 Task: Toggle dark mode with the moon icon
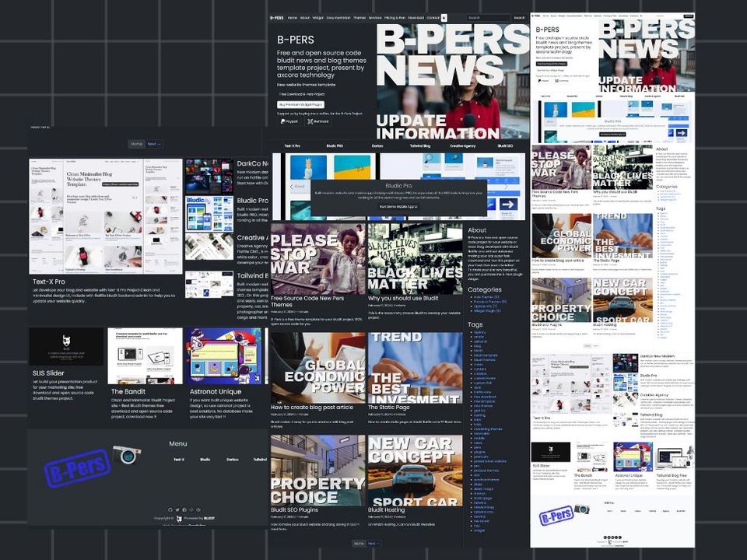tap(444, 17)
